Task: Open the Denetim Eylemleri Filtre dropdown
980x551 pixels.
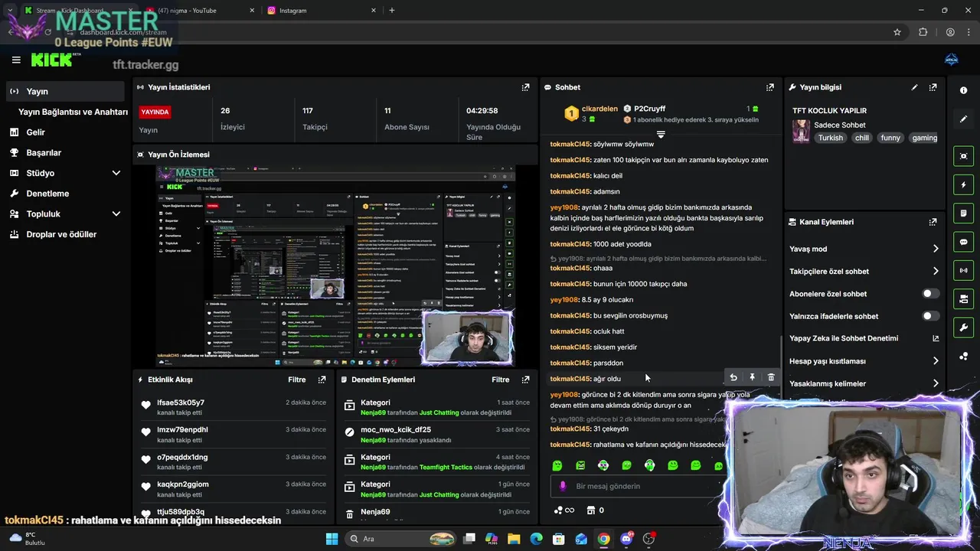Action: [x=501, y=380]
